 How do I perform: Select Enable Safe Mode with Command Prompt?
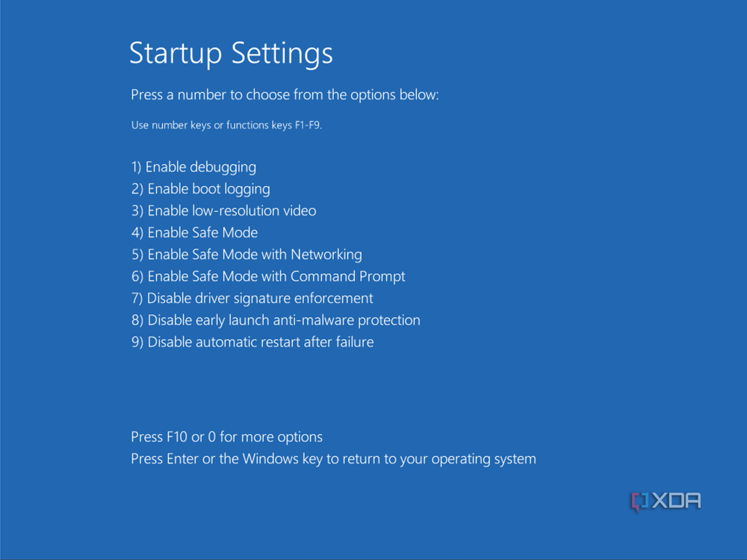coord(268,276)
